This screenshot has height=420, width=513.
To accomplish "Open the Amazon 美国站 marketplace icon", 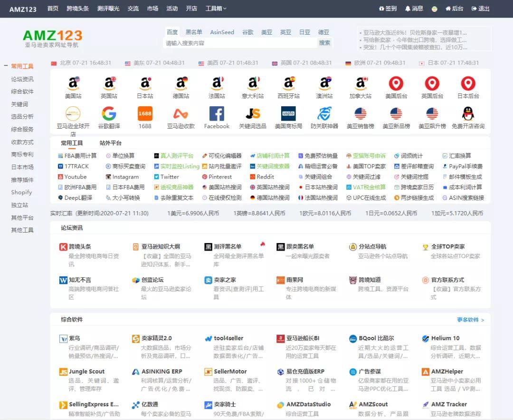I will coord(74,84).
